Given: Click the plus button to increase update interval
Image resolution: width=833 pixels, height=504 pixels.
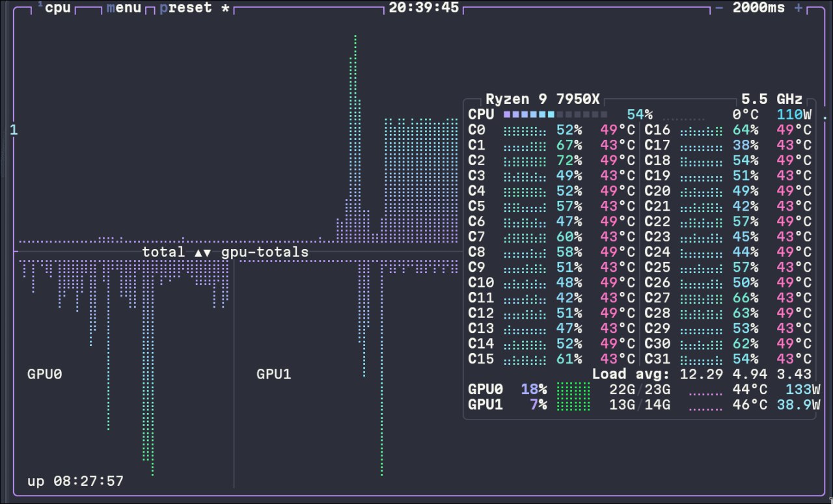Looking at the screenshot, I should (x=799, y=8).
